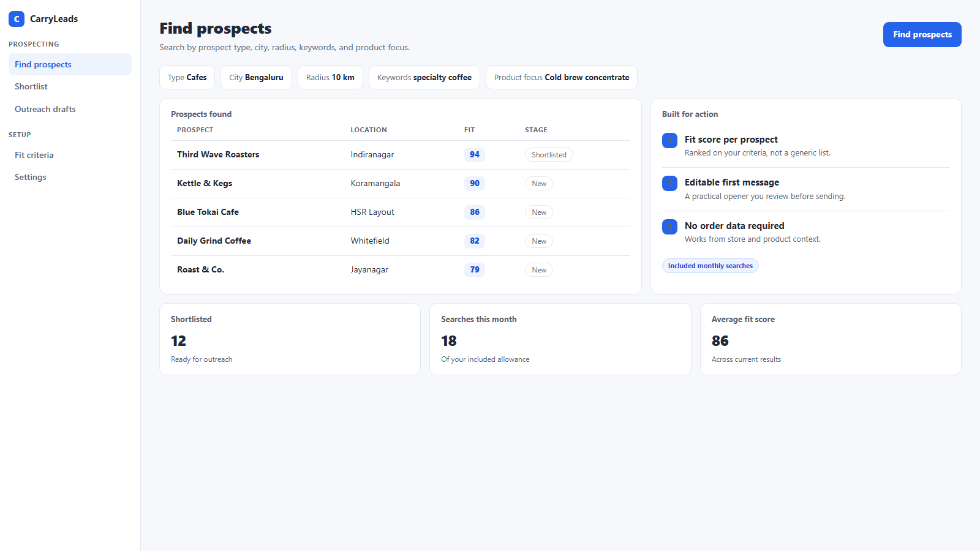Sort by the STAGE column header
The image size is (980, 551).
536,130
